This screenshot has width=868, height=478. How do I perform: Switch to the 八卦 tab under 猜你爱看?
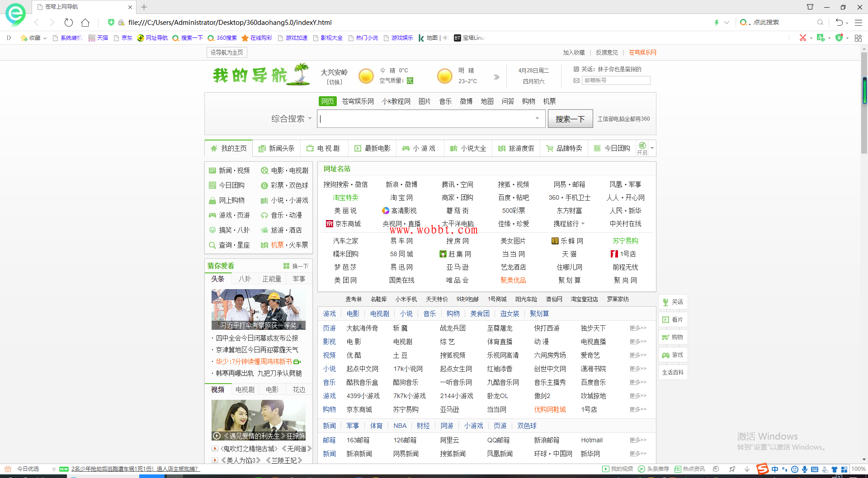245,279
